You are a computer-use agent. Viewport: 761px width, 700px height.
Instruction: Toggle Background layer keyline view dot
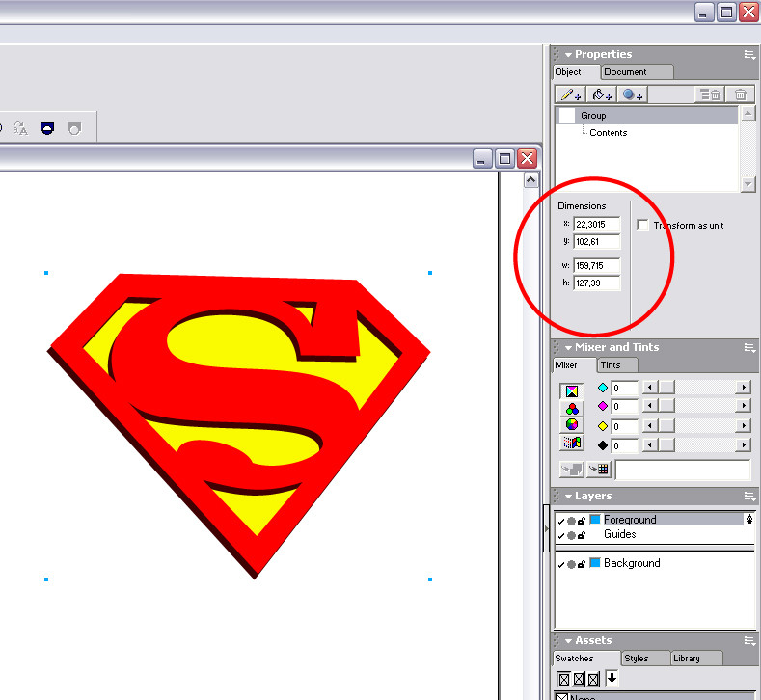[571, 564]
